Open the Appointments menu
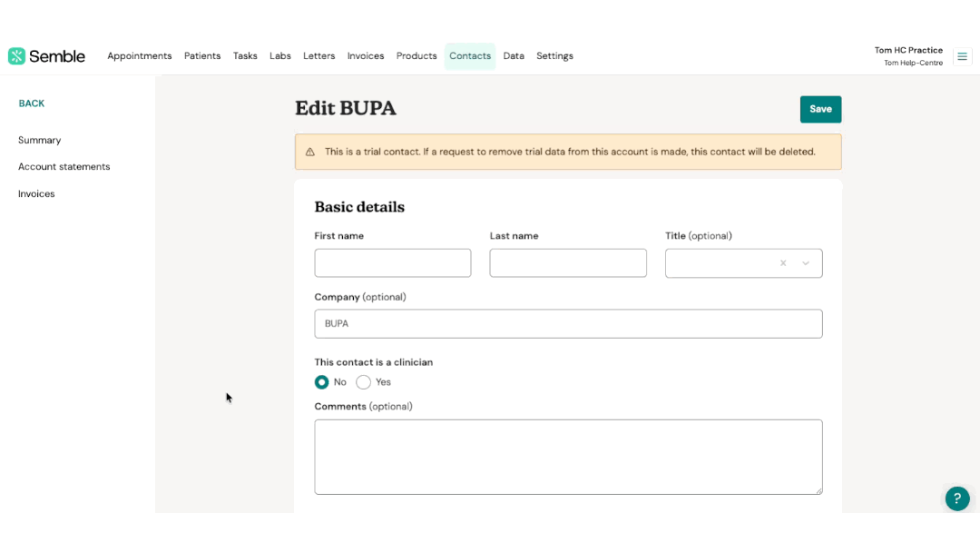Screen dimensions: 980x552 [x=139, y=56]
